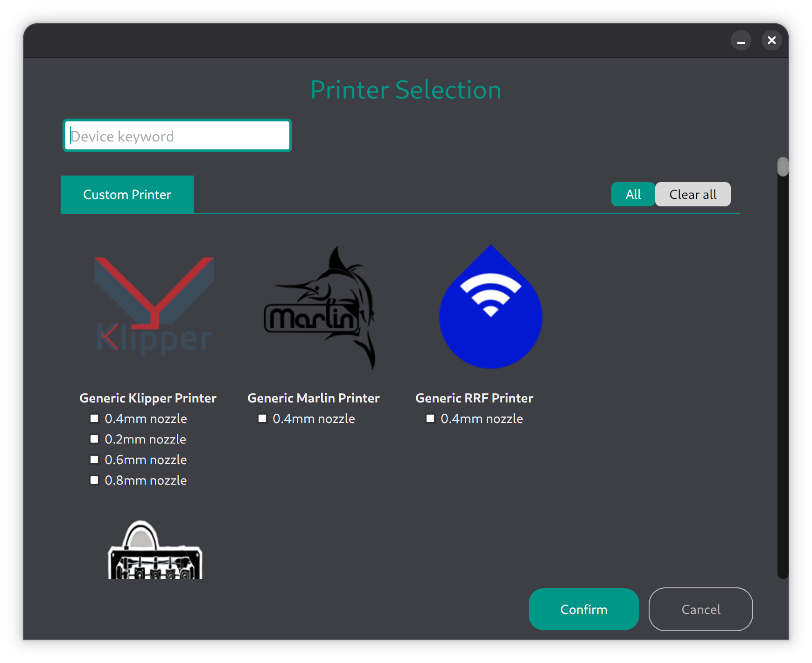Check Klipper 0.6mm nozzle option
The width and height of the screenshot is (812, 663).
click(95, 459)
